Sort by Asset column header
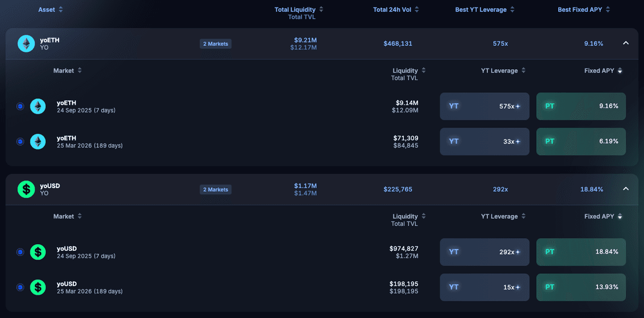This screenshot has height=318, width=644. pos(50,10)
